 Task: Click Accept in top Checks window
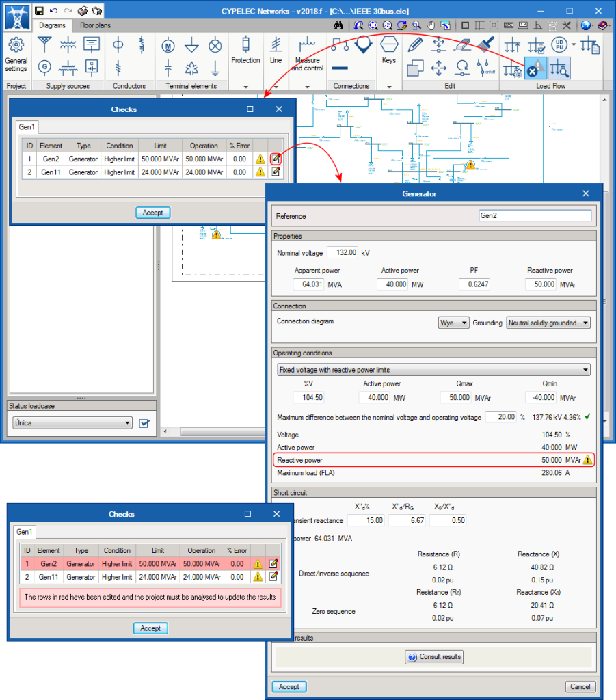[152, 213]
